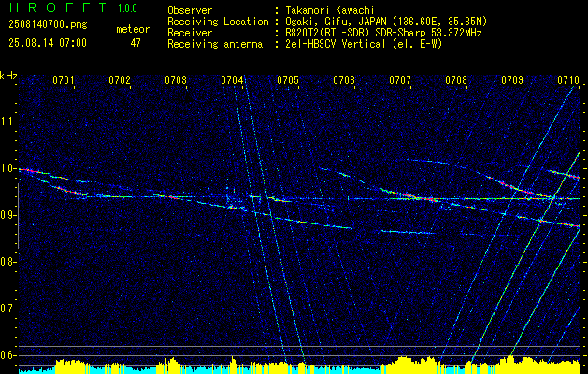Screen dimensions: 588x374
Task: Click receiver text R820T2(RTL-SDR) SDR-Sharp 53.372MHz
Action: coord(383,33)
